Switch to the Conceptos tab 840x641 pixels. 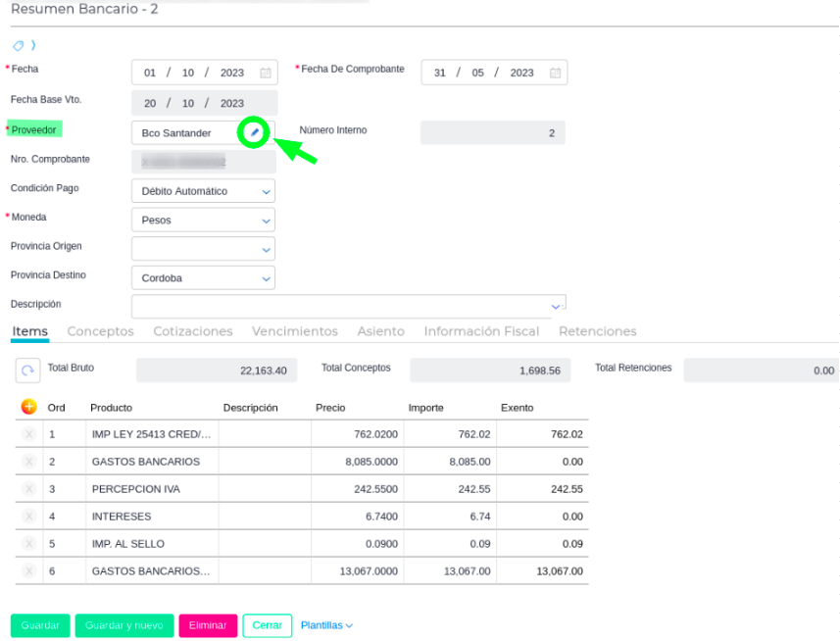(x=100, y=331)
